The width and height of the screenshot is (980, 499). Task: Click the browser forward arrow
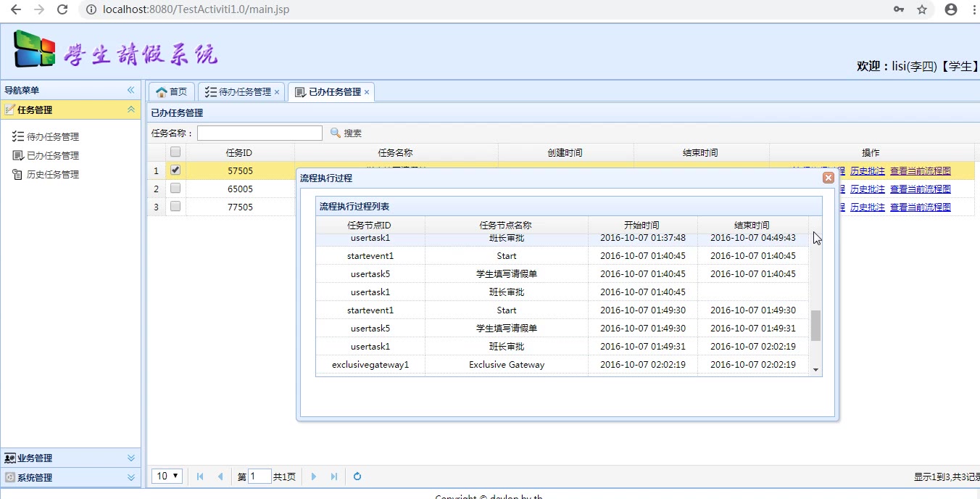39,9
